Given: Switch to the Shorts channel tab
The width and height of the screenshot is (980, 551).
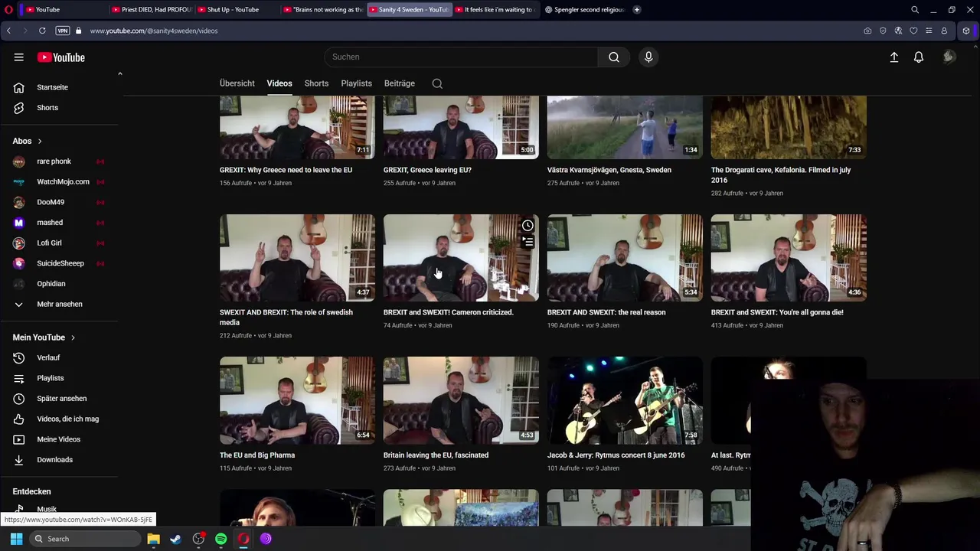Looking at the screenshot, I should pyautogui.click(x=316, y=83).
